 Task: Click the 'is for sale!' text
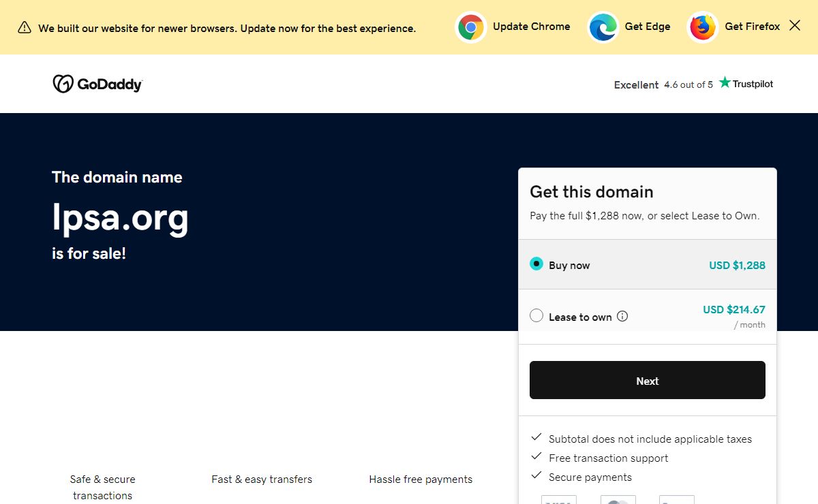tap(89, 254)
